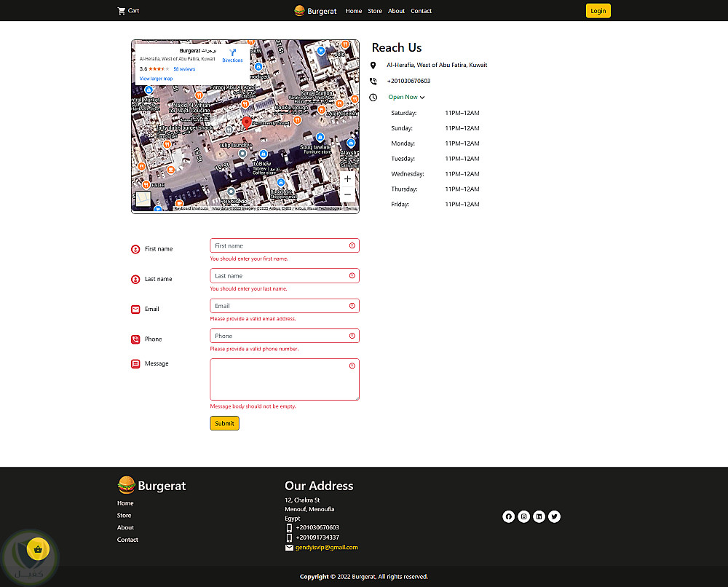Image resolution: width=728 pixels, height=587 pixels.
Task: Open Contact in top navigation
Action: pos(421,11)
